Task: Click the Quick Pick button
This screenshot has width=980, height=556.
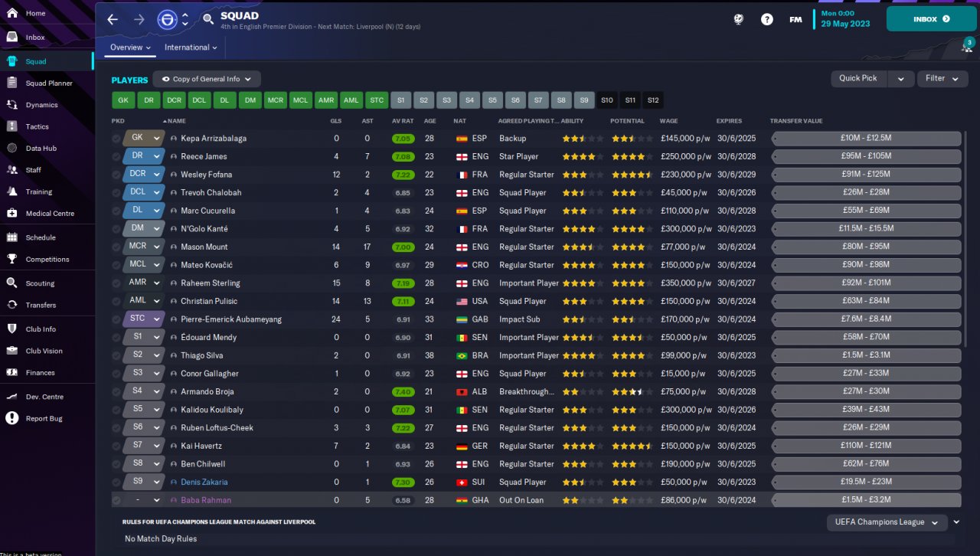Action: pyautogui.click(x=859, y=78)
